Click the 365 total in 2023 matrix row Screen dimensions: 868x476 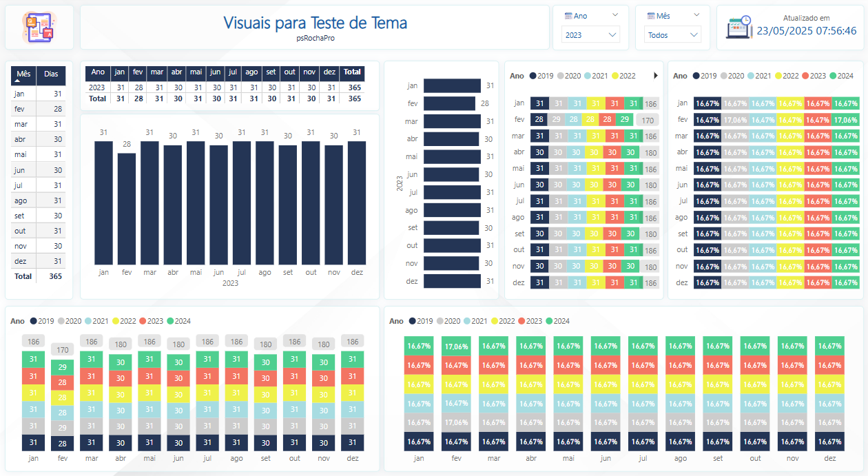click(x=354, y=87)
